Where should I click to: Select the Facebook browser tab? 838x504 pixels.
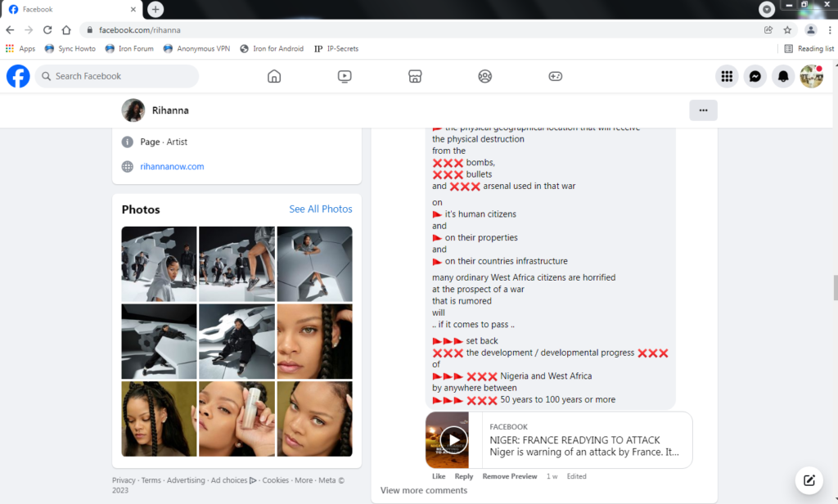pyautogui.click(x=74, y=9)
